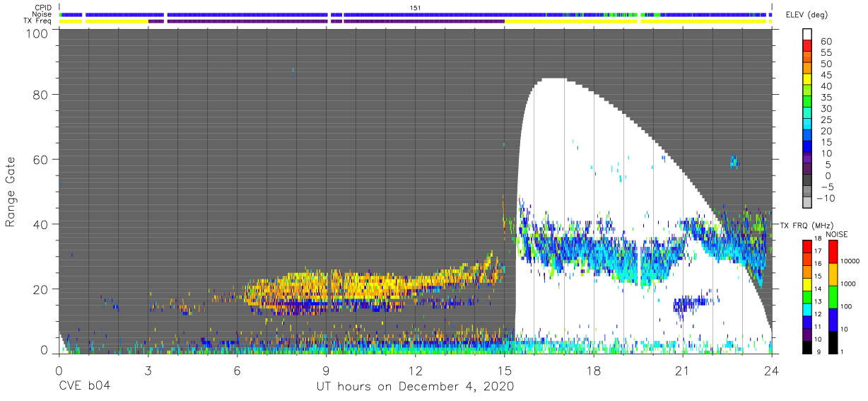
Task: Click the 21 hour tick on UT axis
Action: [683, 370]
